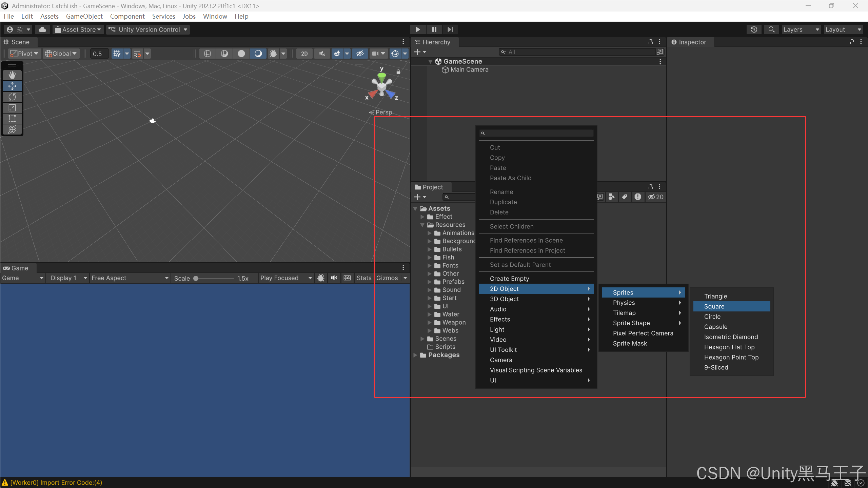This screenshot has height=488, width=868.
Task: Open the Asset Store button
Action: [78, 29]
